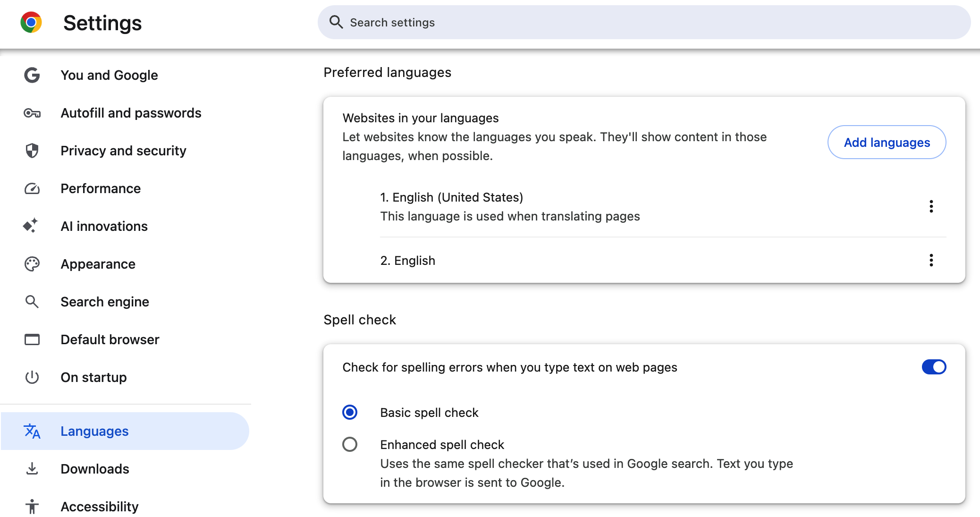
Task: Click the magnifier Search engine icon
Action: tap(32, 302)
